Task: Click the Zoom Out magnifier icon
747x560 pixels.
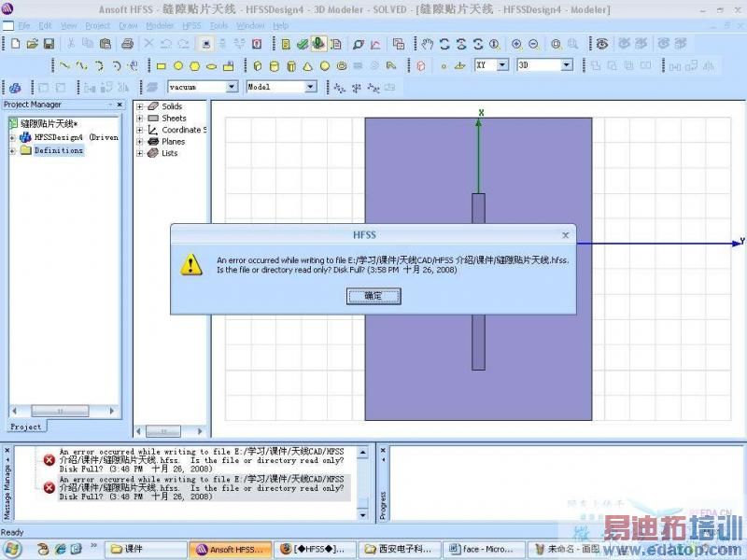Action: coord(534,44)
